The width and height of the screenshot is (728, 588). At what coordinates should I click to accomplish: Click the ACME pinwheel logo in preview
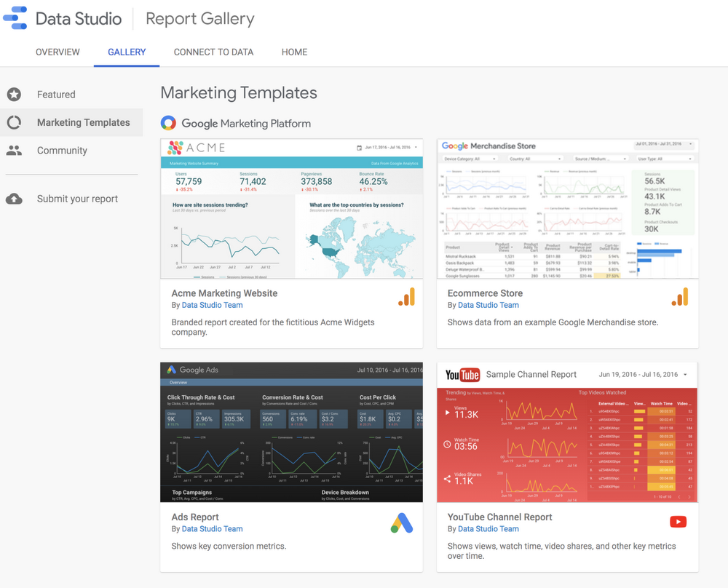(175, 148)
